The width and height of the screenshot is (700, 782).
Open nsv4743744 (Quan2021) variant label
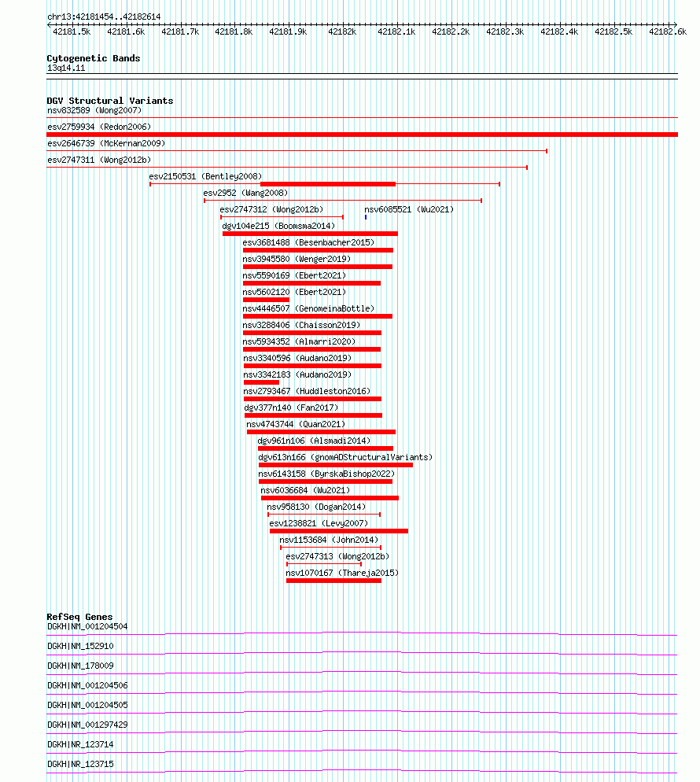296,424
